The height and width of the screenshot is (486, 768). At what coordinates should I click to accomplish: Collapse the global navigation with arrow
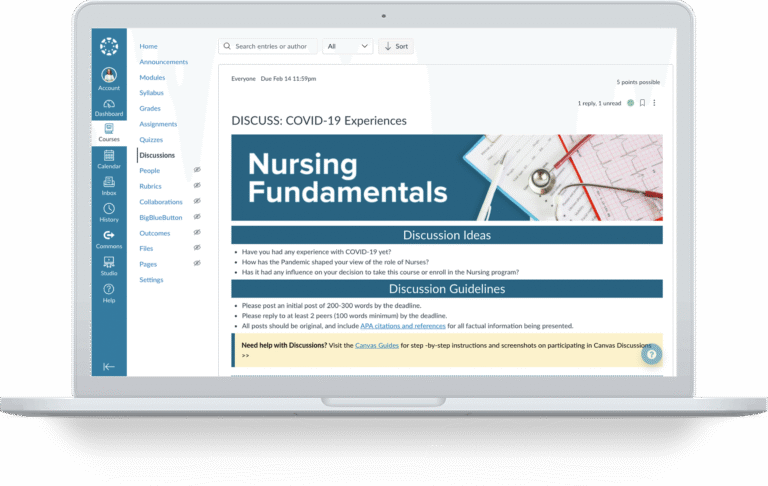pyautogui.click(x=109, y=366)
